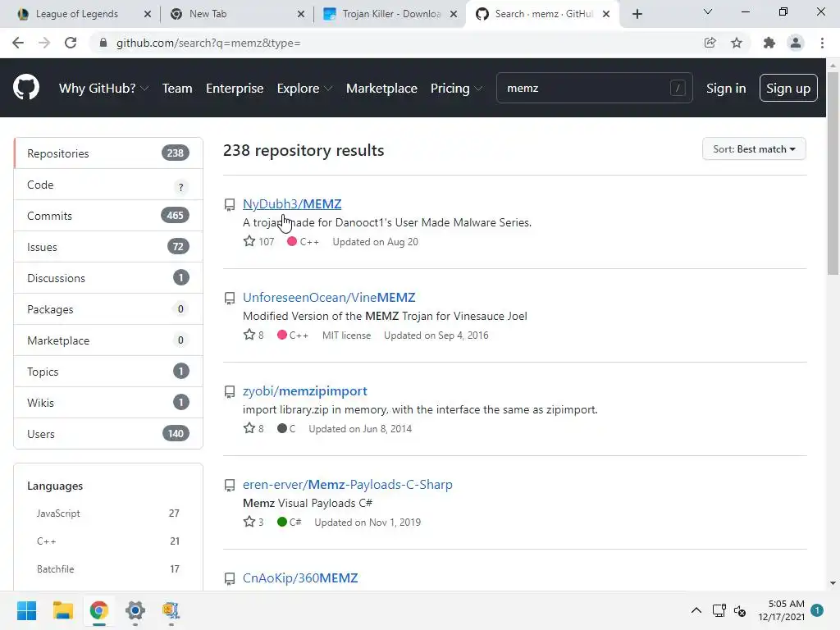Open a new browser tab
This screenshot has width=840, height=630.
click(x=637, y=14)
